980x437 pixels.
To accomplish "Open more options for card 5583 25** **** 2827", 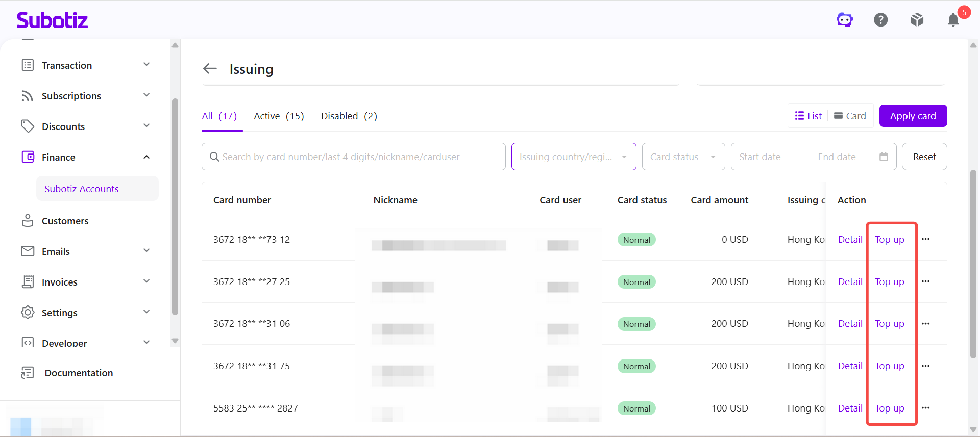I will (925, 408).
